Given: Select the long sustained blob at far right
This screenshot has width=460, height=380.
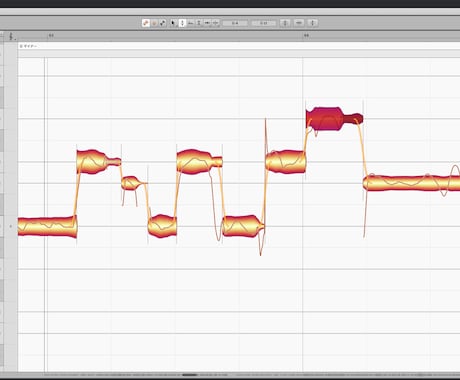Looking at the screenshot, I should click(412, 183).
